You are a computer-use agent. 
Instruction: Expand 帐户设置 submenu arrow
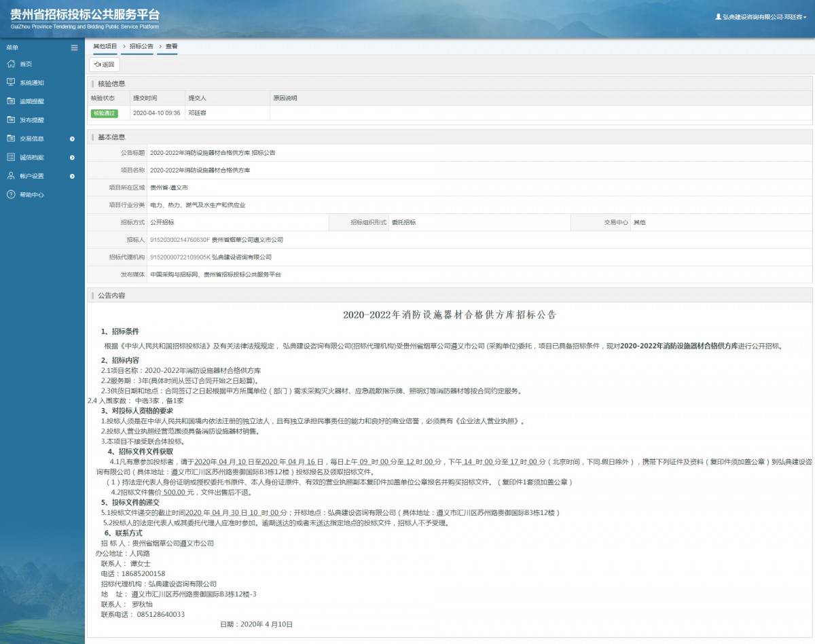tap(73, 177)
